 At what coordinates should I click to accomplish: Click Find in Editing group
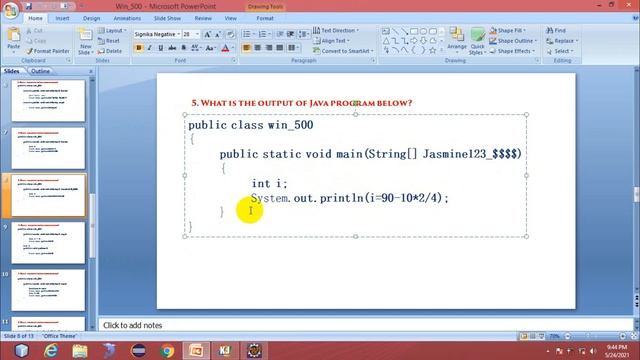pos(556,31)
